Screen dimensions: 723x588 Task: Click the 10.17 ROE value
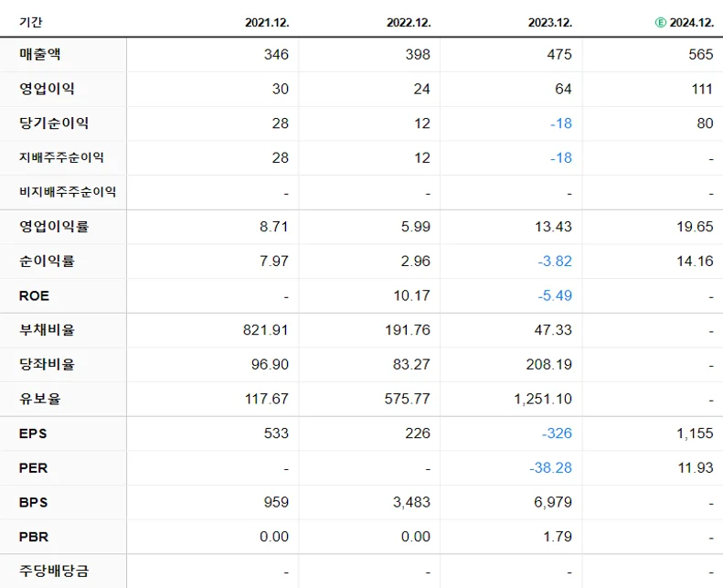pos(411,295)
